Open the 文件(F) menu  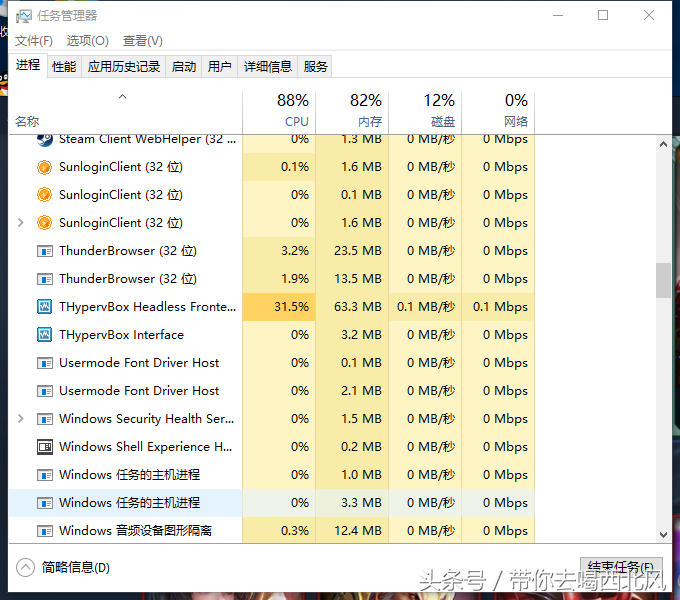coord(34,41)
